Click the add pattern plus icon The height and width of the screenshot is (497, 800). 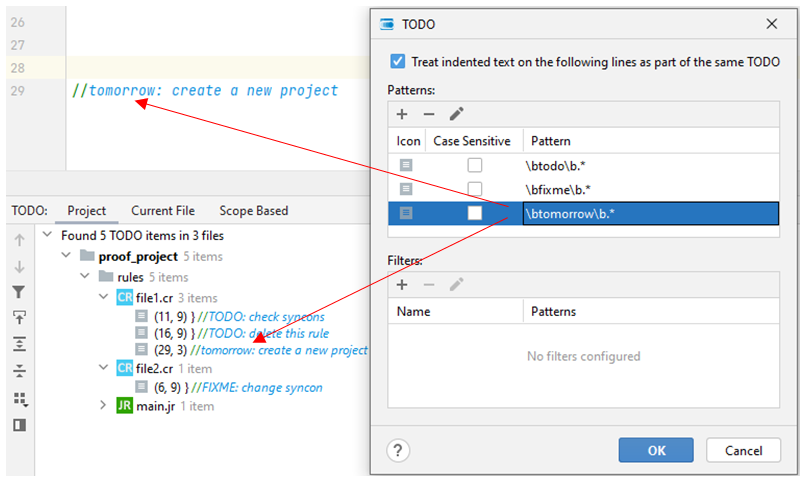402,114
